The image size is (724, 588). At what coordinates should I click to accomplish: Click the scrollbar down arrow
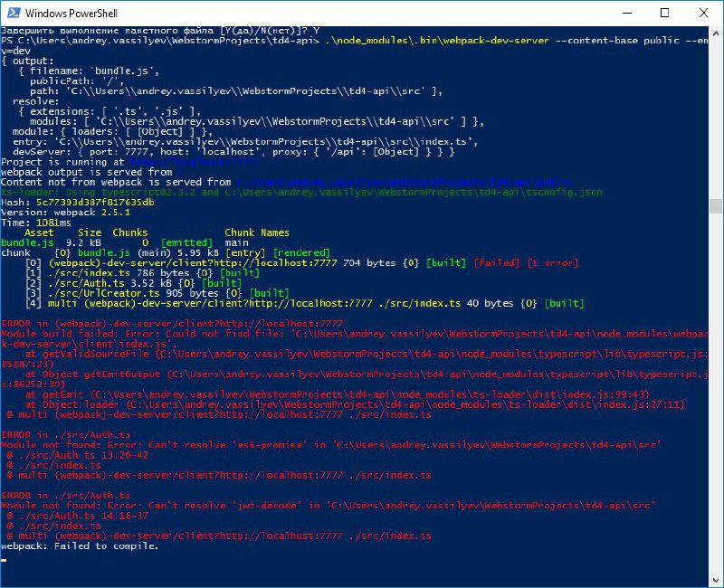coord(716,580)
